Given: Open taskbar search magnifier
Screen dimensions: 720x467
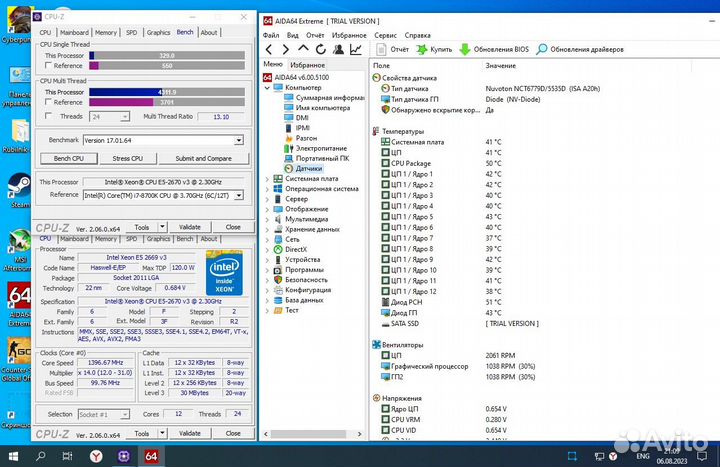Looking at the screenshot, I should click(41, 456).
